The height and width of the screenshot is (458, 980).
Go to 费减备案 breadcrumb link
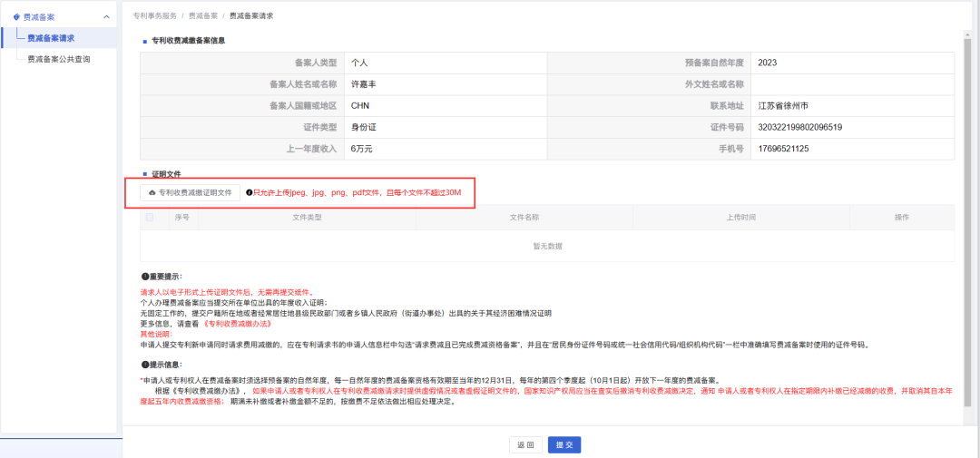coord(204,16)
